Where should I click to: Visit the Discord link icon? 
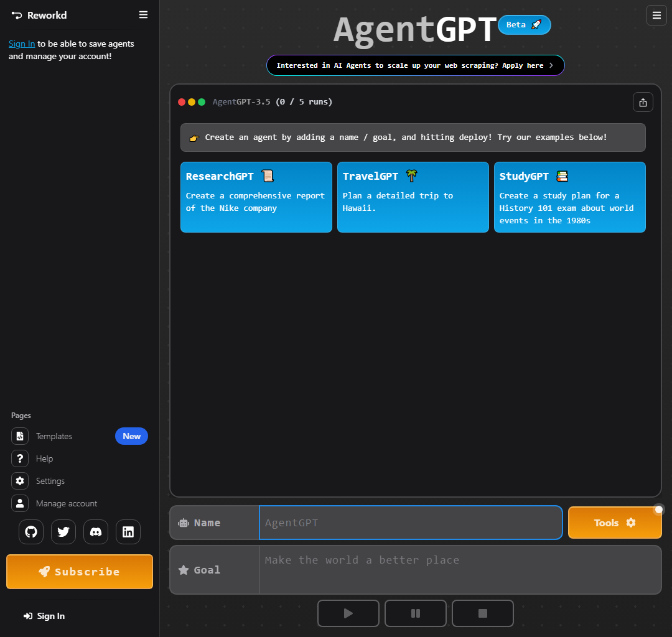[x=96, y=532]
